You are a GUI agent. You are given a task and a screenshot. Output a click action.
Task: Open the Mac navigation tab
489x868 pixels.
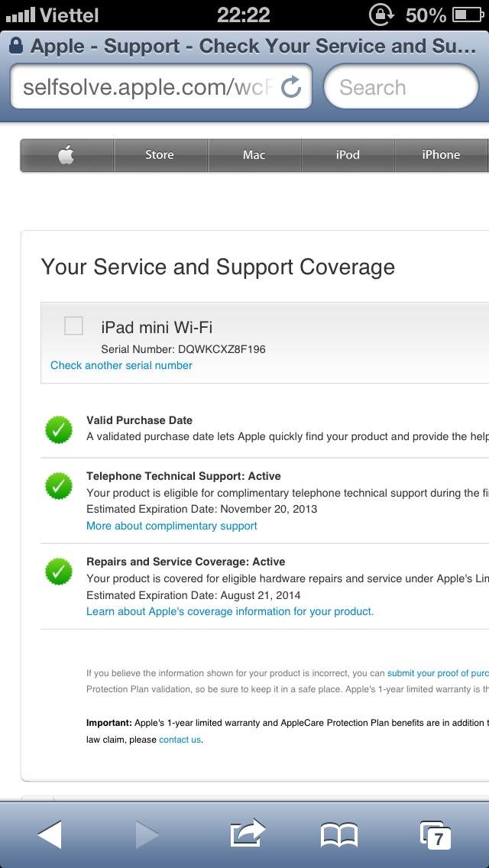(254, 155)
